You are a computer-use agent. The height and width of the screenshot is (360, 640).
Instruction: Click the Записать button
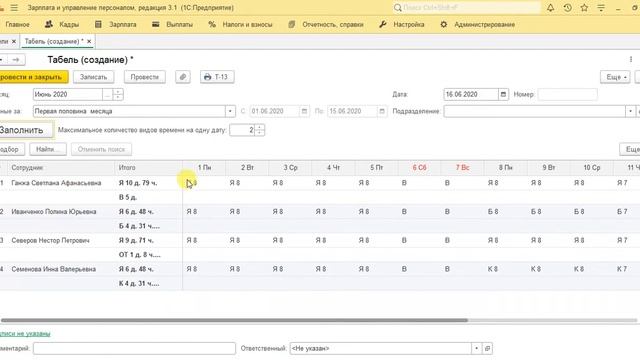(x=93, y=77)
